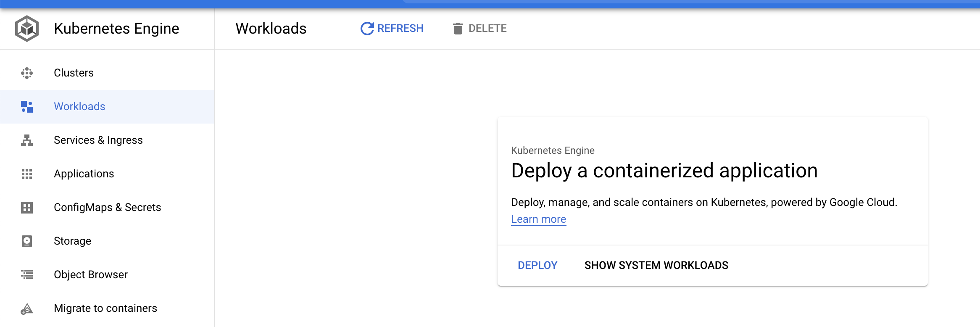
Task: Click the Clusters dots icon
Action: tap(27, 73)
